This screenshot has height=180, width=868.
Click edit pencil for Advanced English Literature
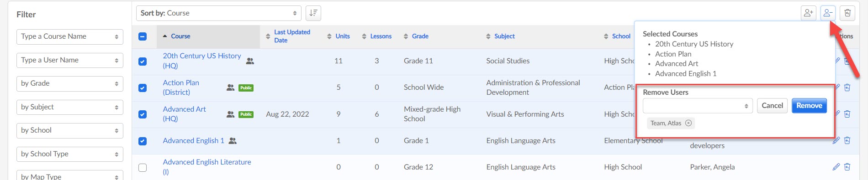tap(836, 167)
